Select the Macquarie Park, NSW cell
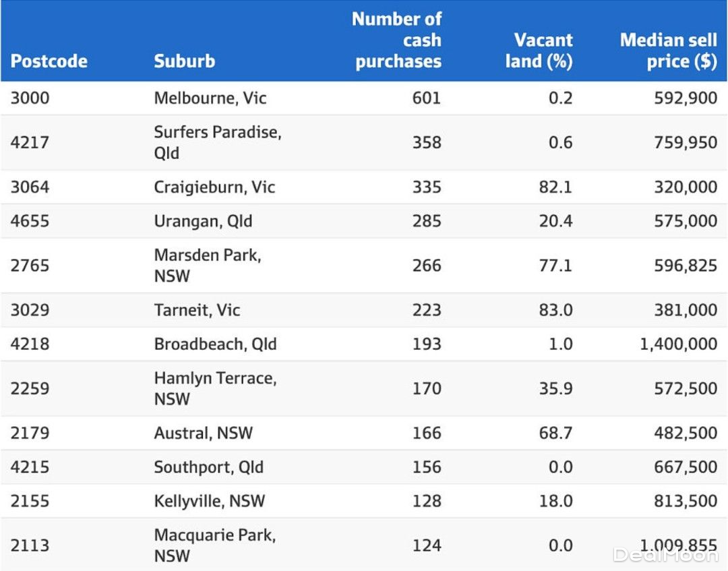The image size is (728, 571). [214, 545]
